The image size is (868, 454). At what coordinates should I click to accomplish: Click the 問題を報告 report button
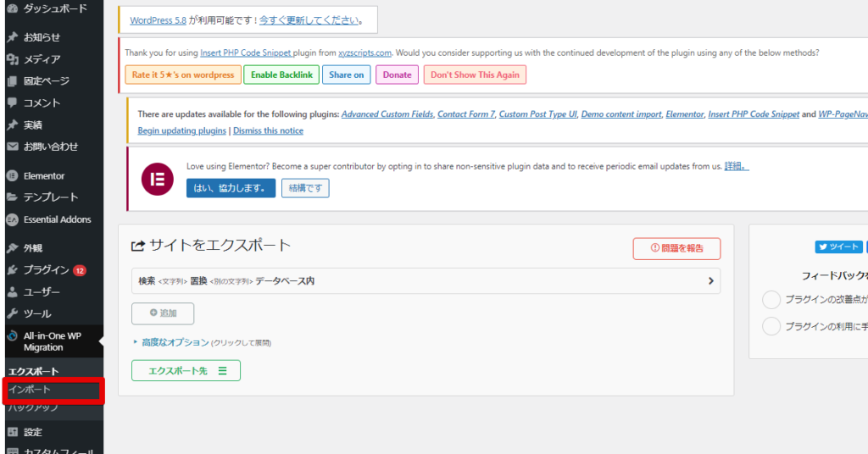(x=676, y=248)
